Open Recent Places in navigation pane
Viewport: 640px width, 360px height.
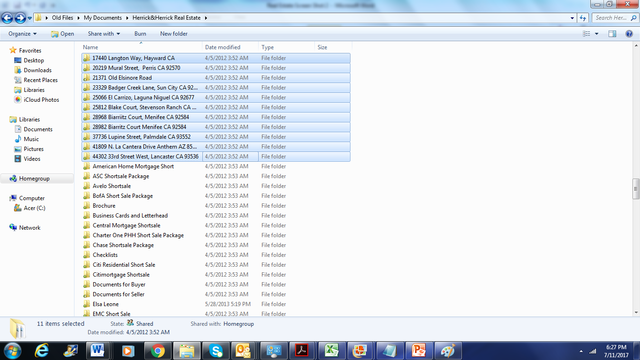click(40, 80)
